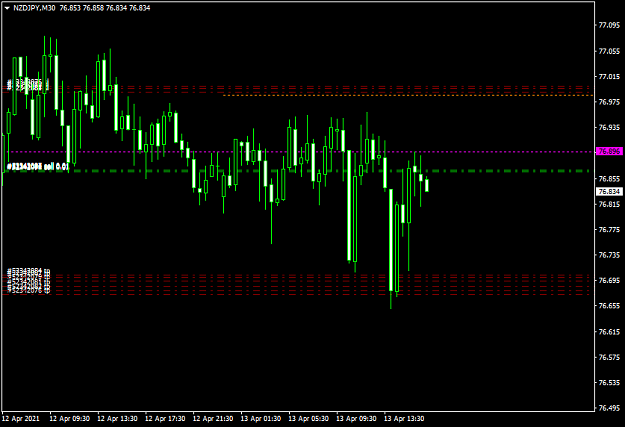Select the sell 0.01 order label

tap(38, 167)
